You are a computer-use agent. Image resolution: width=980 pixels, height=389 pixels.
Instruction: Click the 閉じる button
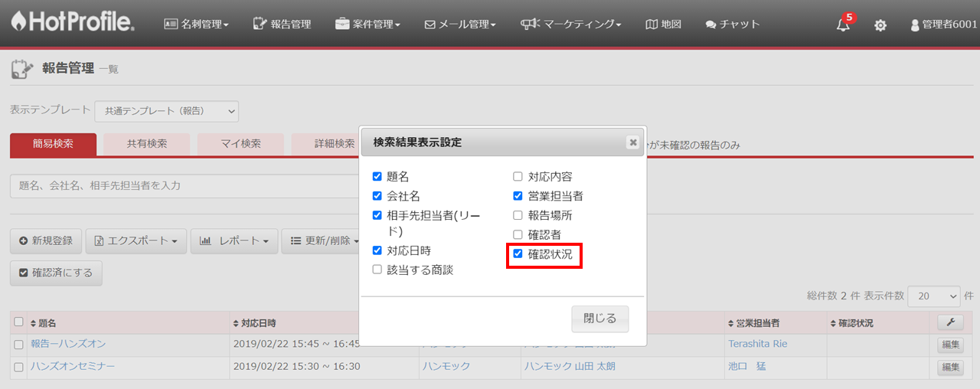click(599, 319)
